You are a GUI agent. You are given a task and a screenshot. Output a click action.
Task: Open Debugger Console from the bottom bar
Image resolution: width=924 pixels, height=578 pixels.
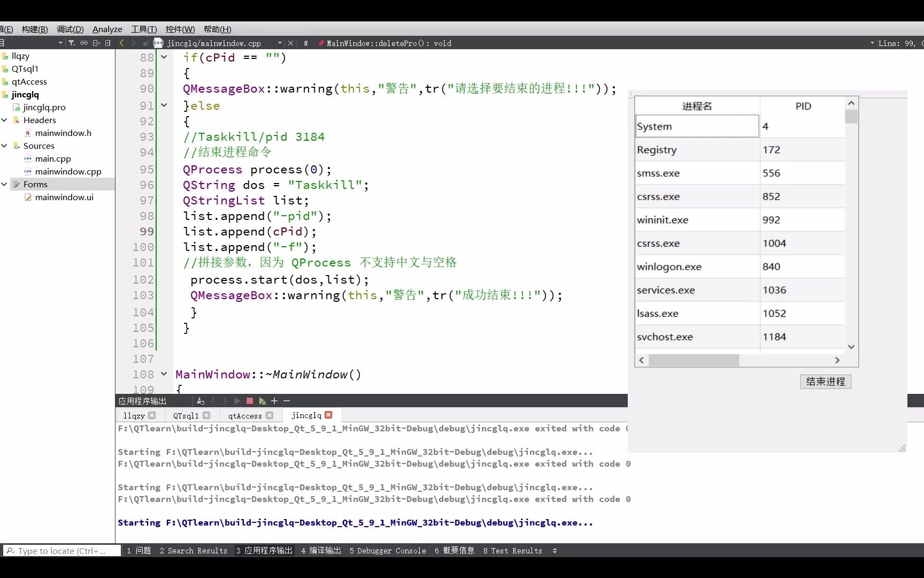[x=387, y=550]
